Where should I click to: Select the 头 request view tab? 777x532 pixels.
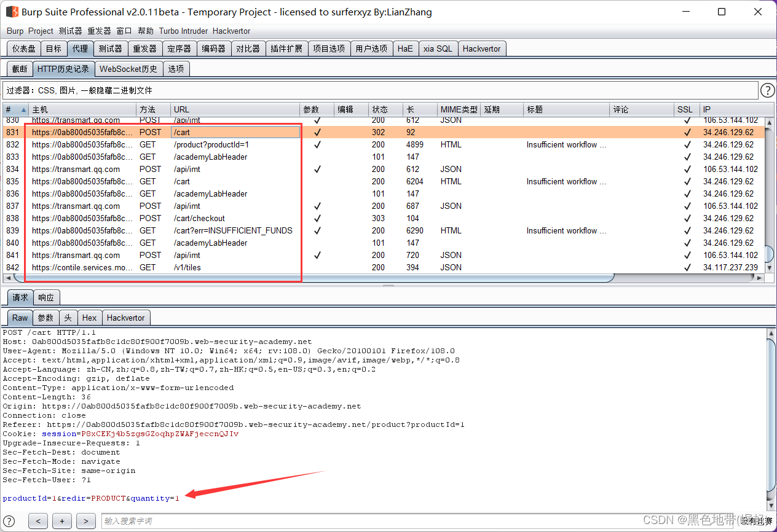click(x=68, y=318)
